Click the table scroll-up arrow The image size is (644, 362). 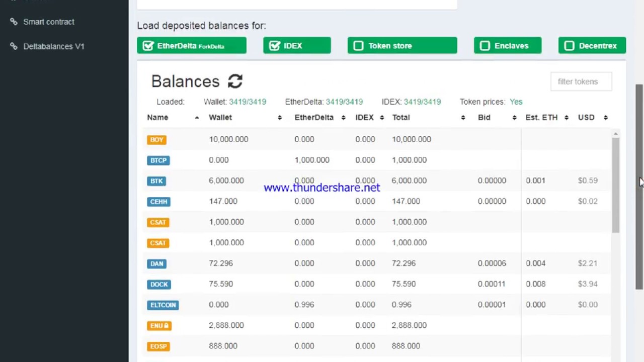point(615,134)
